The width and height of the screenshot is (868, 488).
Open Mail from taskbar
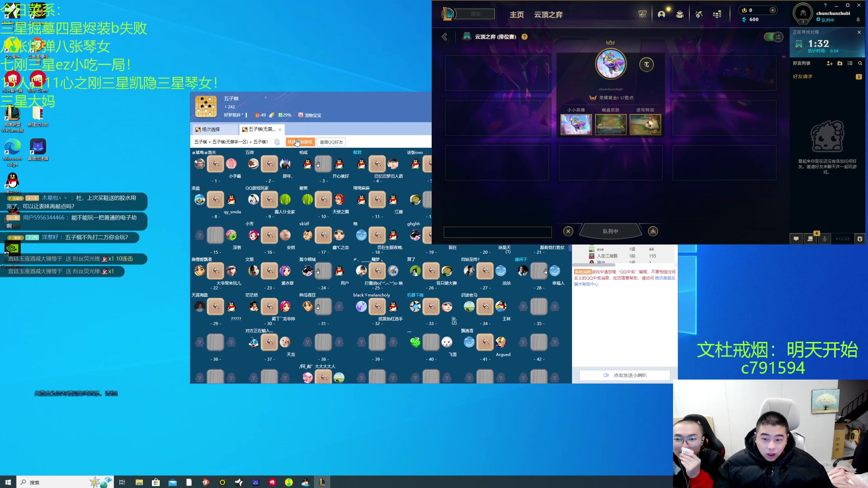172,482
